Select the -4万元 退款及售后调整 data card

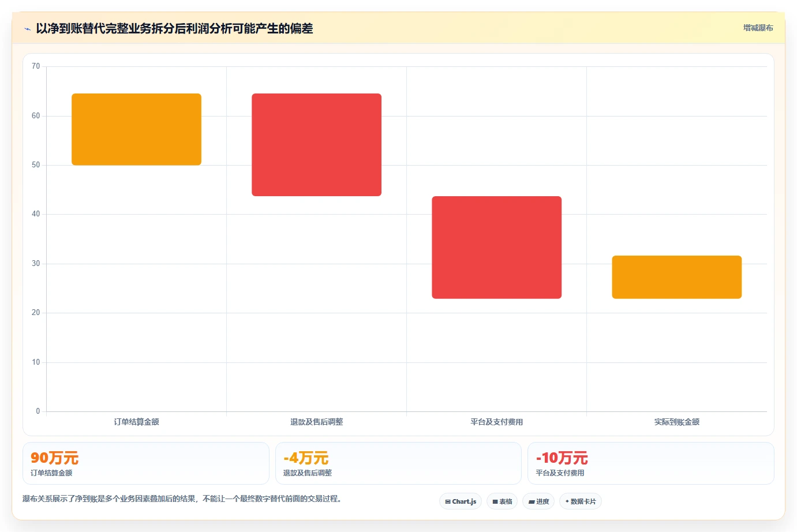click(398, 463)
